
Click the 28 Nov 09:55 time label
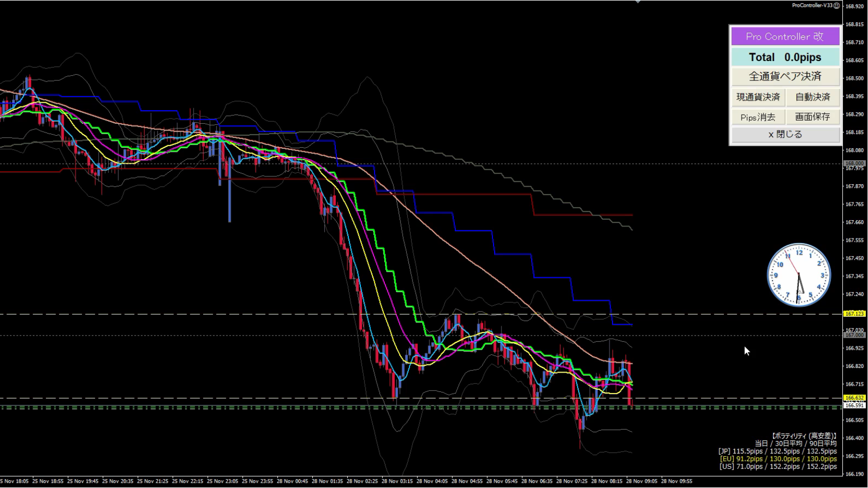(676, 481)
